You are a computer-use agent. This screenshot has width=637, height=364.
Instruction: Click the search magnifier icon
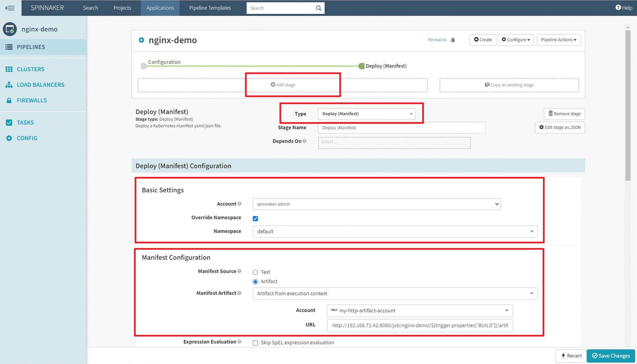319,8
